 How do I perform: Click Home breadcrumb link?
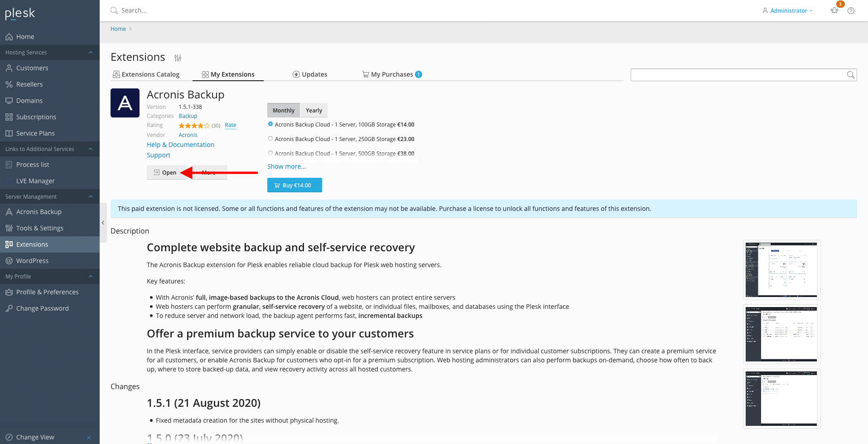118,29
